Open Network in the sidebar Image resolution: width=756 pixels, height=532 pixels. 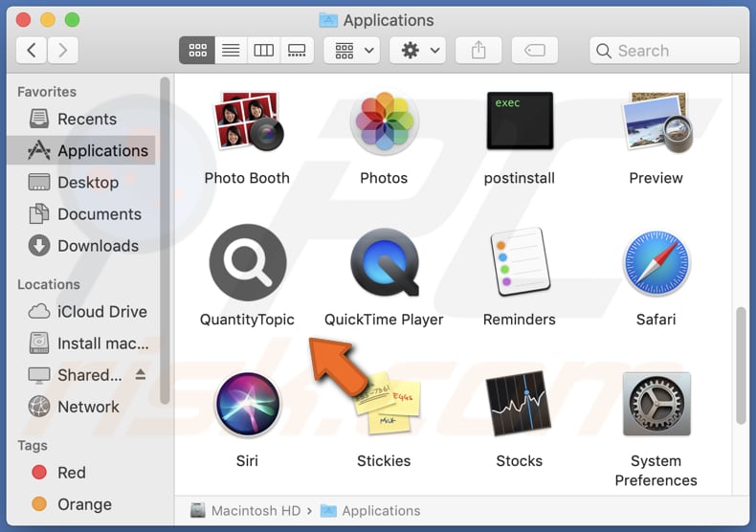[x=80, y=408]
